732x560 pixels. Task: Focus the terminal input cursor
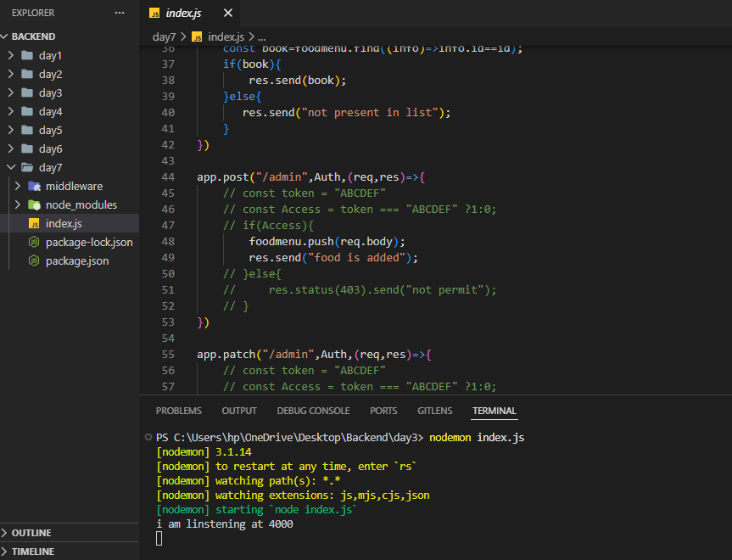159,539
